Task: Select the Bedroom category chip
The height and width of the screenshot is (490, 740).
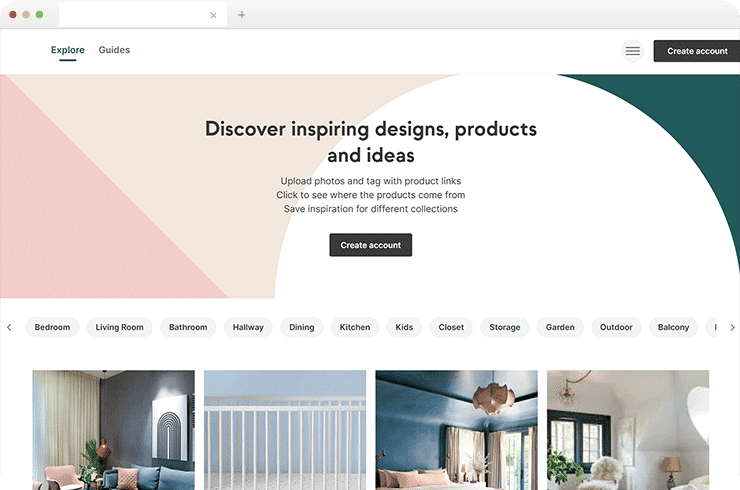Action: point(52,327)
